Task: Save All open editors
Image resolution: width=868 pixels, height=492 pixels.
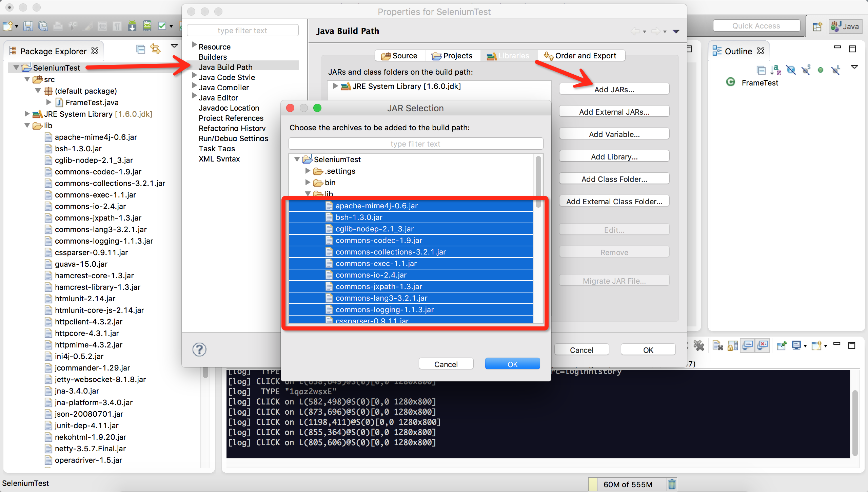Action: 43,26
